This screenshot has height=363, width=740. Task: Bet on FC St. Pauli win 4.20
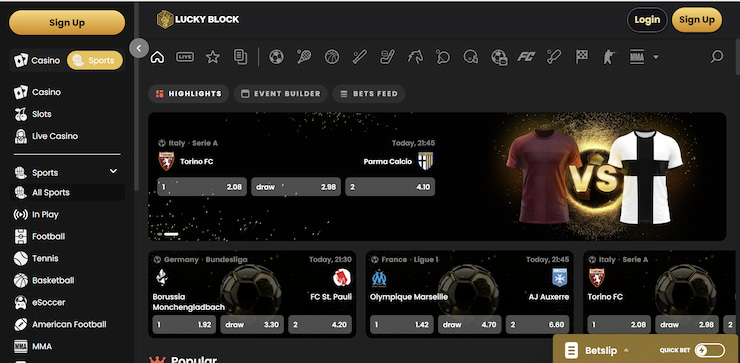click(320, 325)
